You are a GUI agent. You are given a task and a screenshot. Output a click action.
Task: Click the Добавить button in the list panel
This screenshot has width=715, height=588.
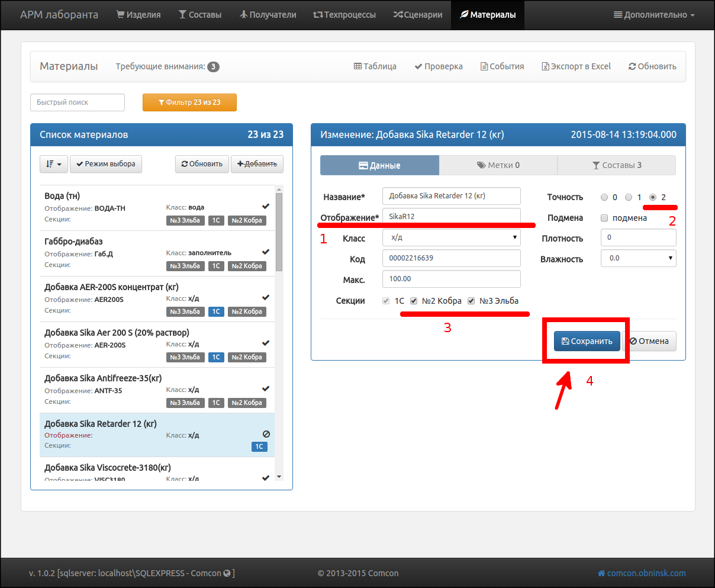(257, 164)
